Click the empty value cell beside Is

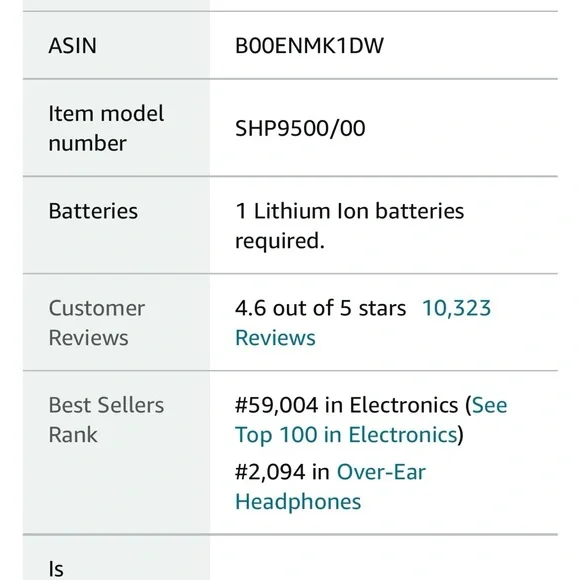pos(384,558)
